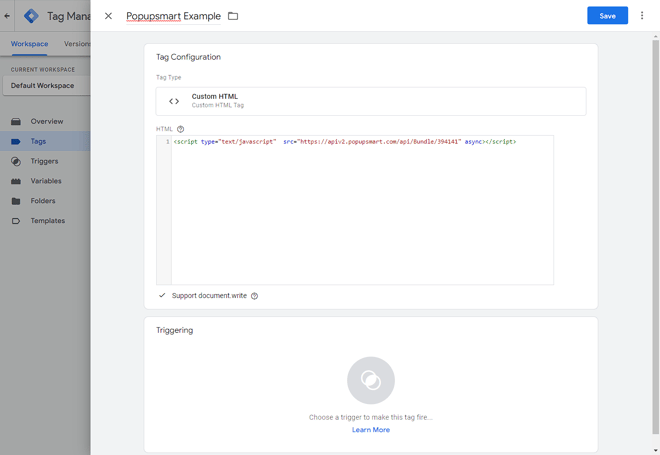The image size is (660, 455).
Task: Click the vertical scrollbar on the right
Action: click(x=655, y=236)
